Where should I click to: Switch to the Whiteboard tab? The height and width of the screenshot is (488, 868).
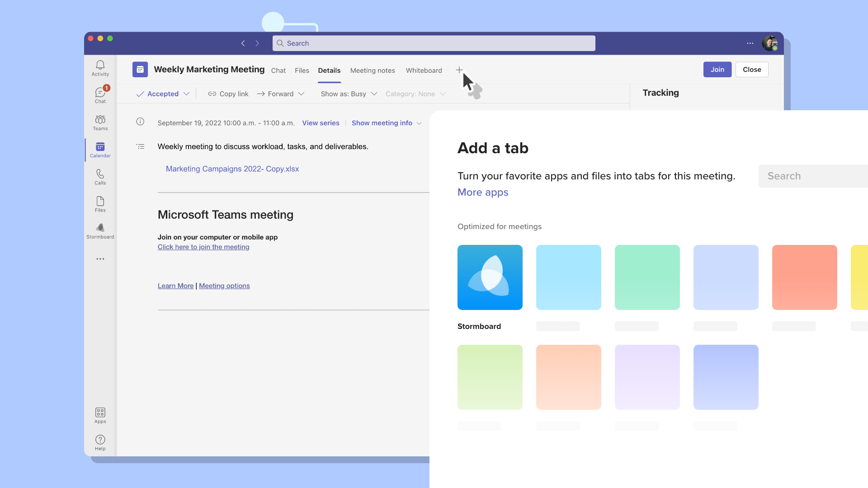[424, 70]
